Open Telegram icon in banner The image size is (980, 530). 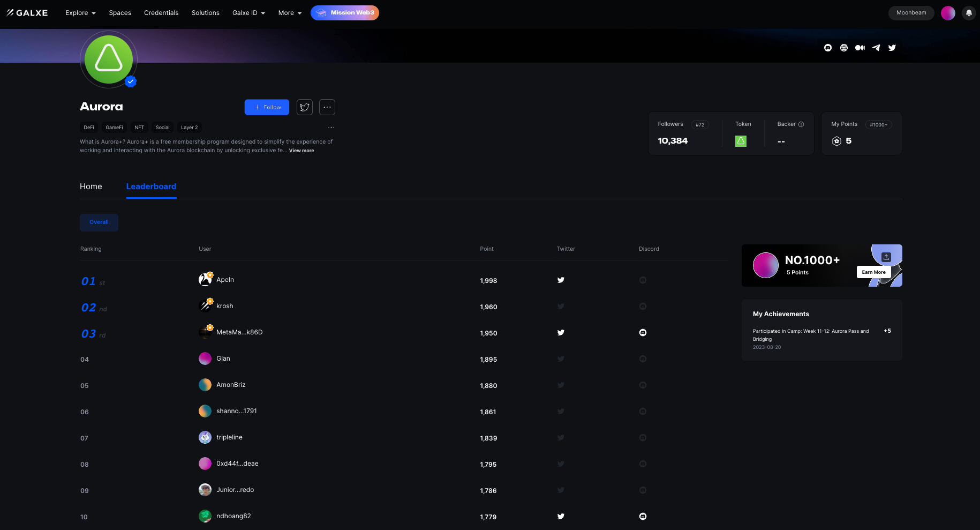point(876,48)
